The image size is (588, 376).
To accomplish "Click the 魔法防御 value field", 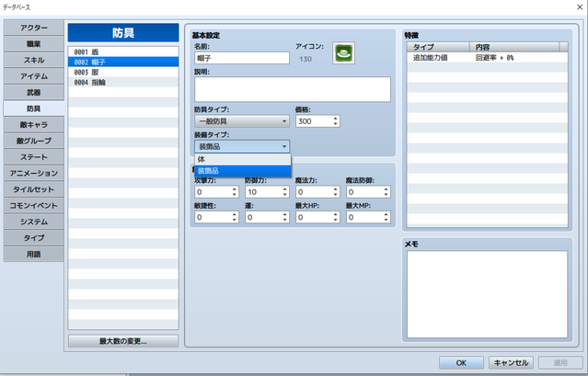I will click(364, 192).
